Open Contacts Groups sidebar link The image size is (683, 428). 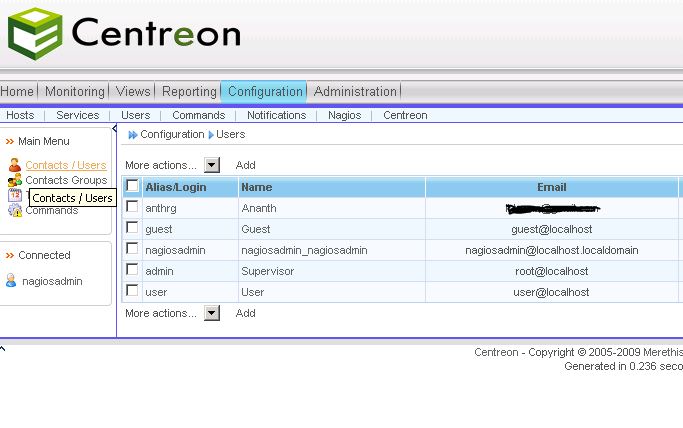coord(66,180)
